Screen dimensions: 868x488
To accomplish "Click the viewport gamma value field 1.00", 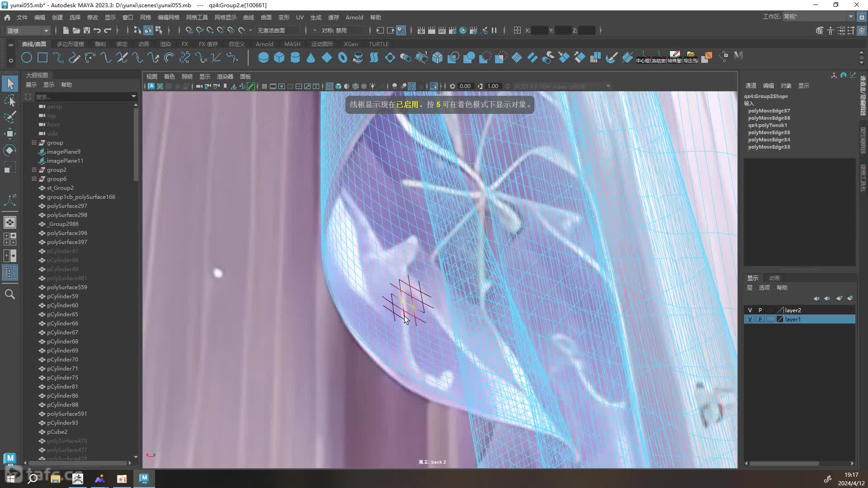I will coord(493,86).
